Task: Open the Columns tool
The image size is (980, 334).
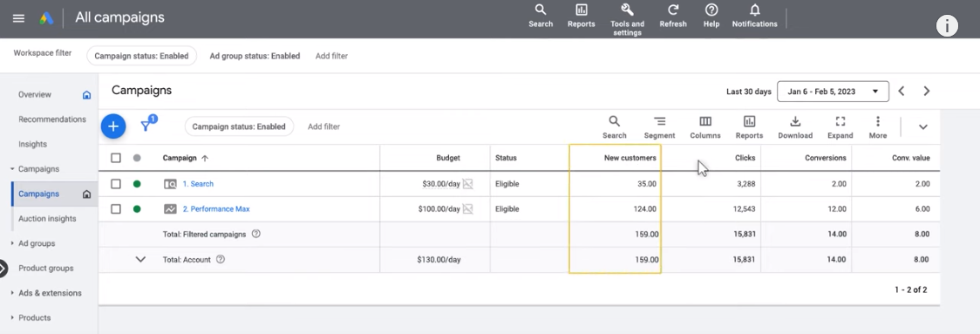Action: coord(705,127)
